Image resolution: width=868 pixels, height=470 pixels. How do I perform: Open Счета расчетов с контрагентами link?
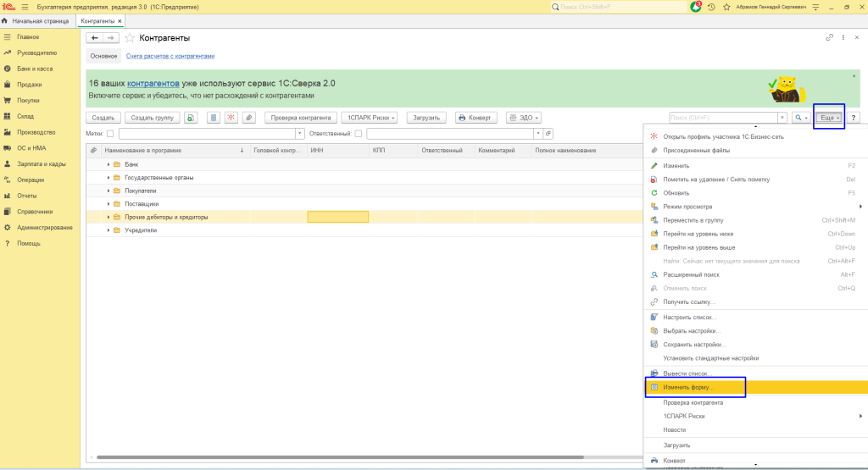point(170,56)
